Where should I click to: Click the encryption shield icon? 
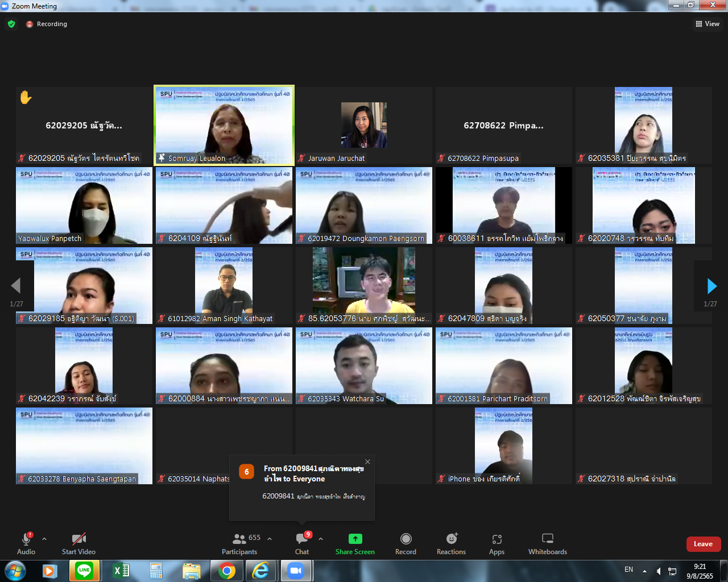click(11, 24)
